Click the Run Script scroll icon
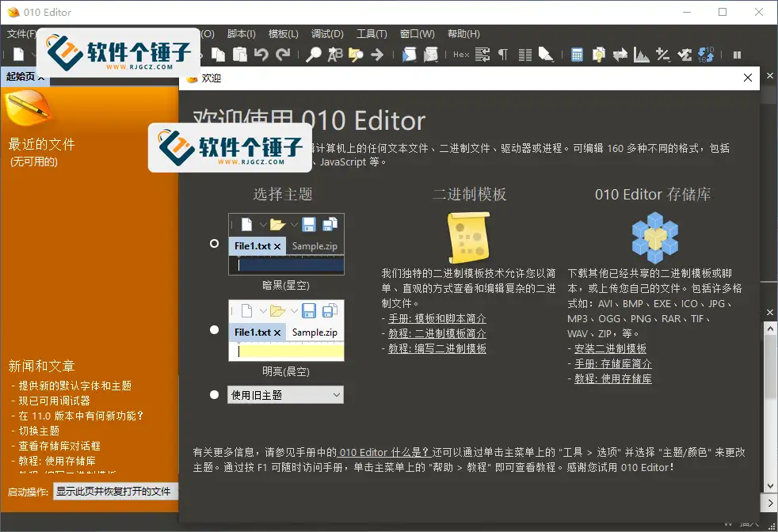This screenshot has width=778, height=532. click(x=410, y=55)
